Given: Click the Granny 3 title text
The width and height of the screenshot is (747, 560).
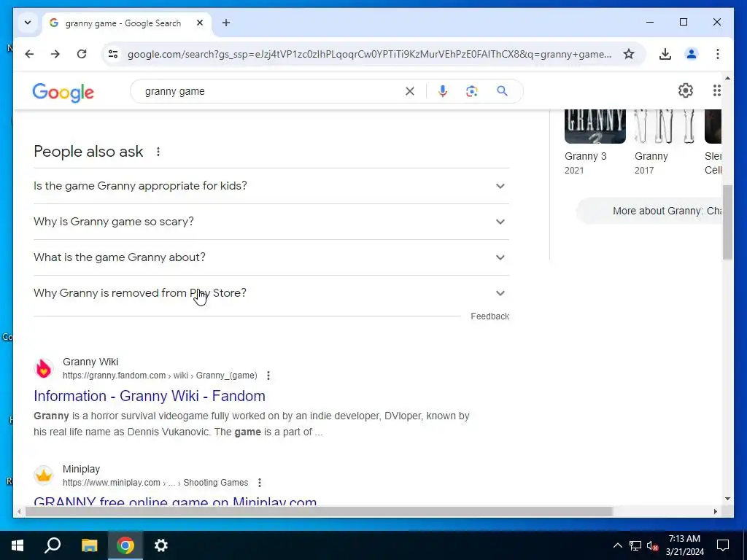Looking at the screenshot, I should click(x=586, y=156).
